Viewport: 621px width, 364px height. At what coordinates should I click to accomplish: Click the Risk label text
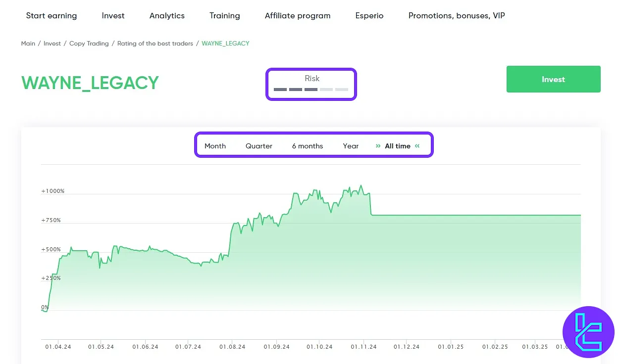[312, 79]
